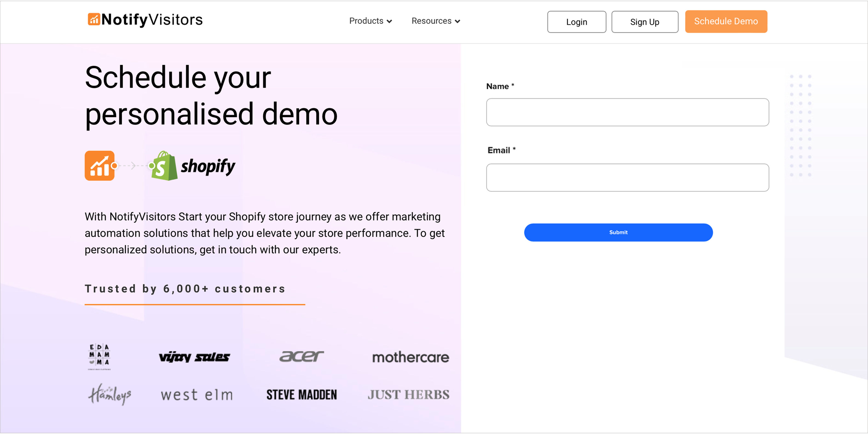Image resolution: width=868 pixels, height=434 pixels.
Task: Click the blue Submit button
Action: [x=618, y=232]
